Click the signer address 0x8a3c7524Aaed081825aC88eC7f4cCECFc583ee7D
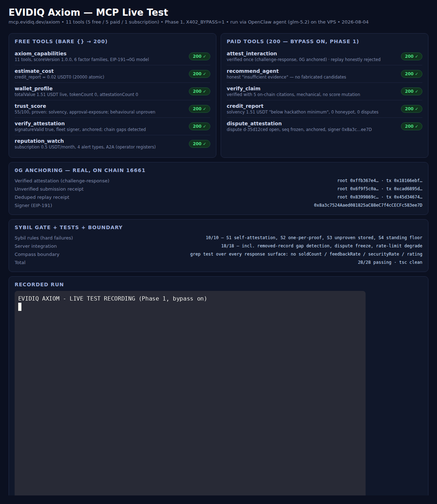The image size is (437, 504). point(368,205)
